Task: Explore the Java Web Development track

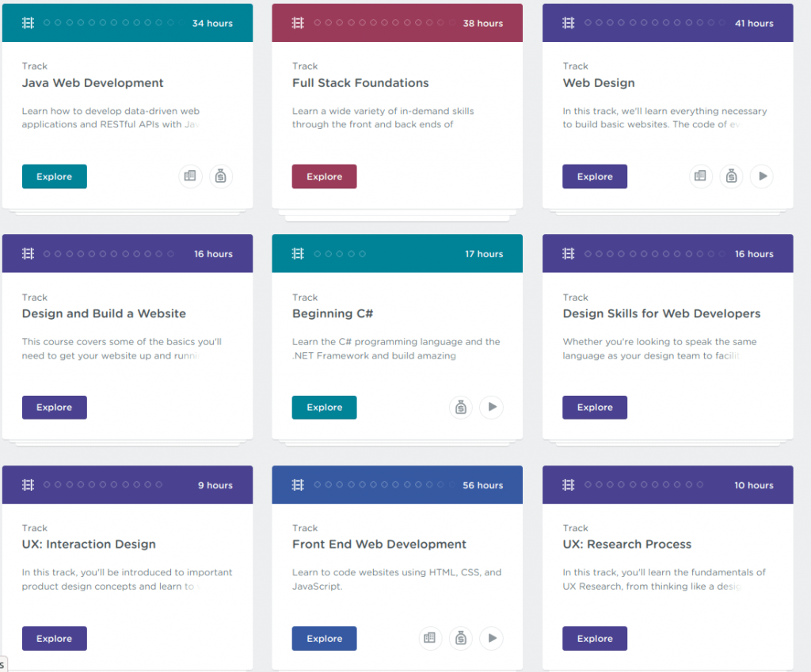Action: pyautogui.click(x=55, y=177)
